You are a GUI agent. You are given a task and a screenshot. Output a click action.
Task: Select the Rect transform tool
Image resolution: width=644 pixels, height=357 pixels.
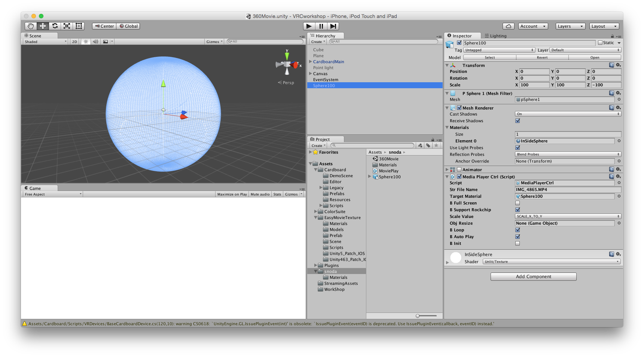[x=79, y=26]
